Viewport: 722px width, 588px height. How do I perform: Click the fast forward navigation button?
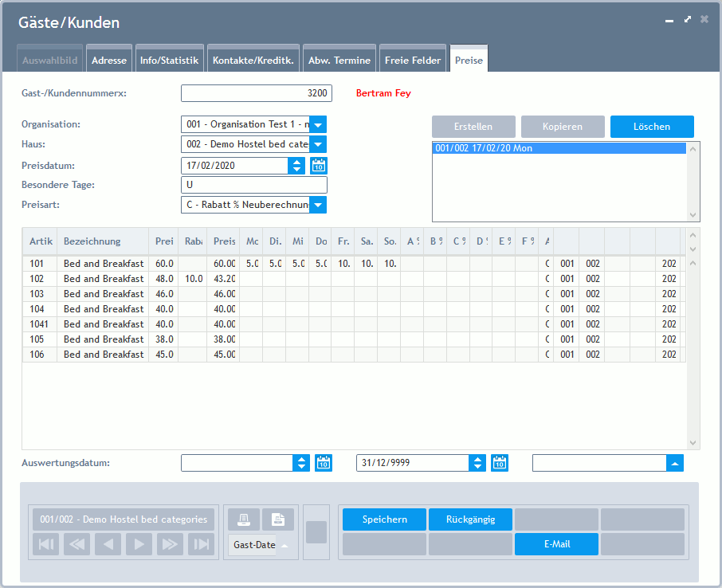click(x=170, y=544)
